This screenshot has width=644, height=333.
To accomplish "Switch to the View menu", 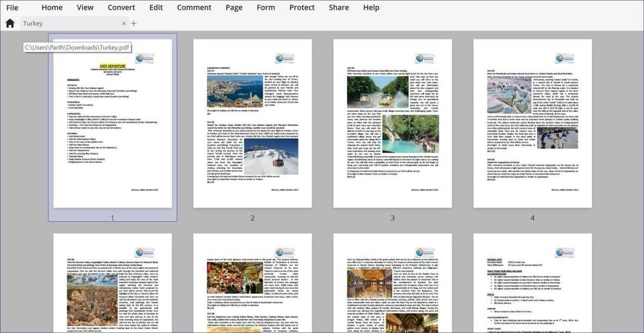I will (85, 7).
